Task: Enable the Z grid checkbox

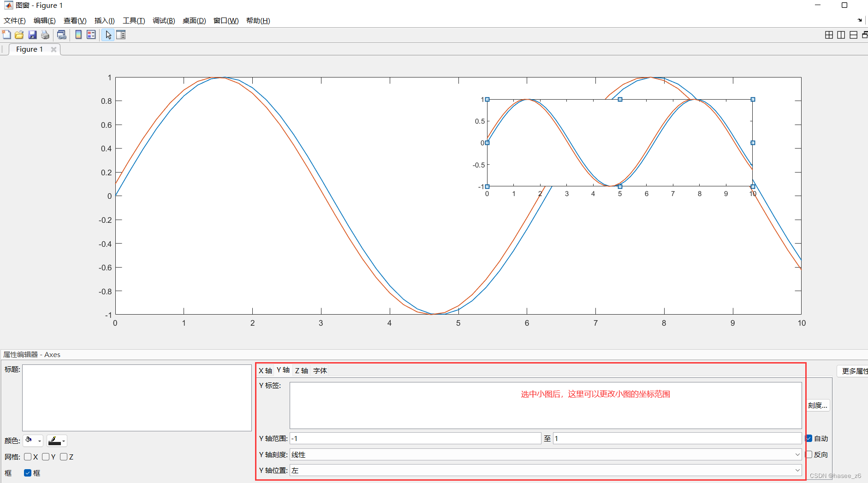Action: pyautogui.click(x=64, y=457)
